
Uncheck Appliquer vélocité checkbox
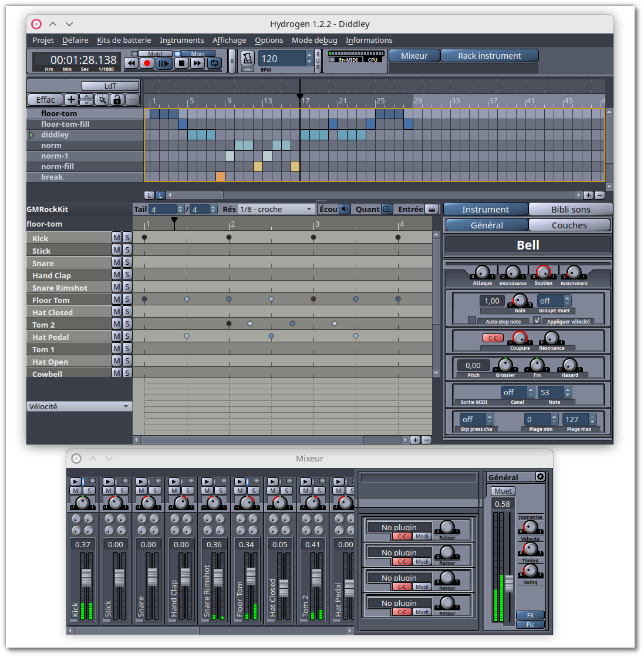coord(537,320)
